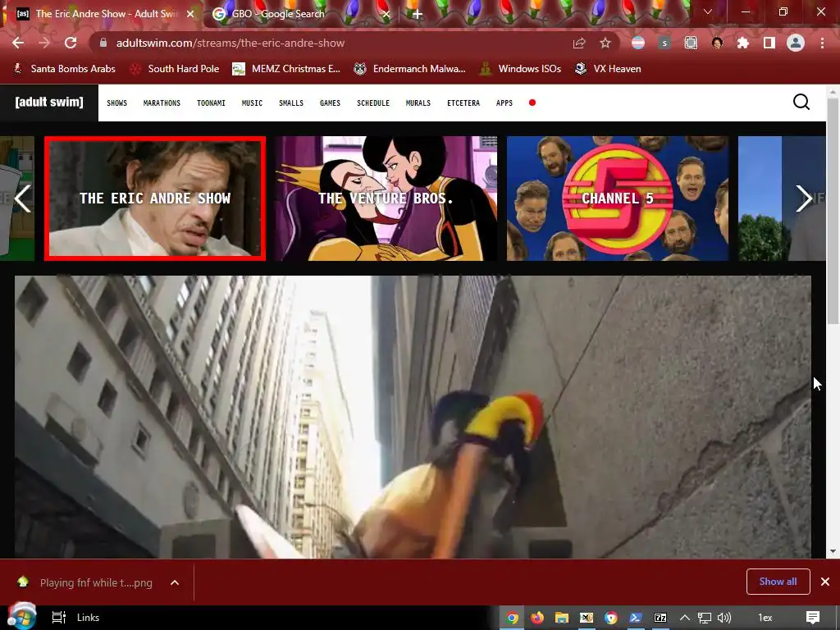Open the notification center icon
Screen dimensions: 840x630
(x=813, y=618)
